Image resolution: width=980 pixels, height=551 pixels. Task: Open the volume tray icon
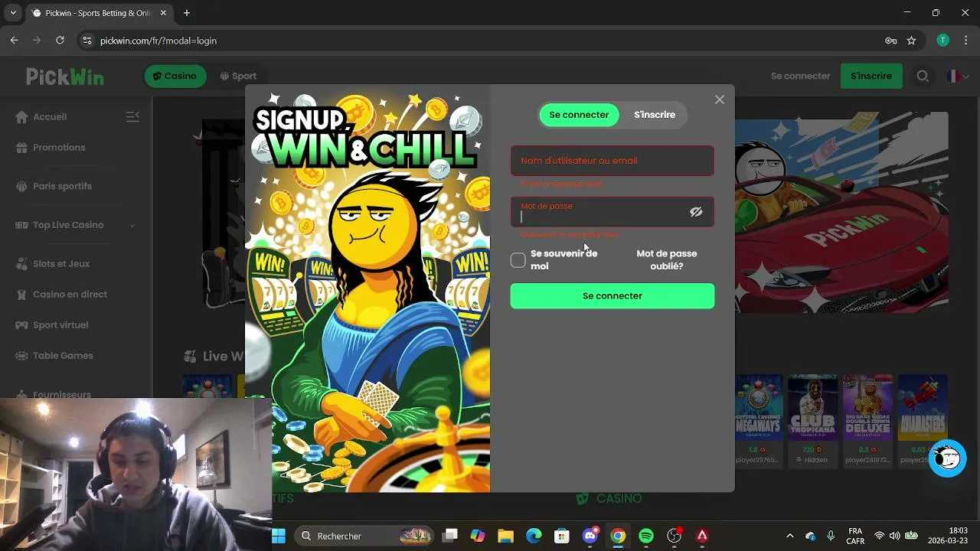(894, 536)
